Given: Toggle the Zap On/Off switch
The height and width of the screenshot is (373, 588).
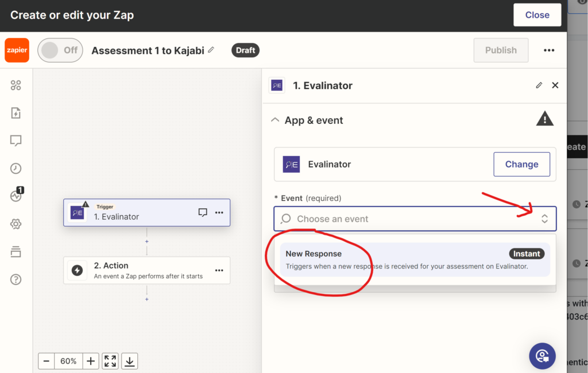Looking at the screenshot, I should tap(60, 50).
